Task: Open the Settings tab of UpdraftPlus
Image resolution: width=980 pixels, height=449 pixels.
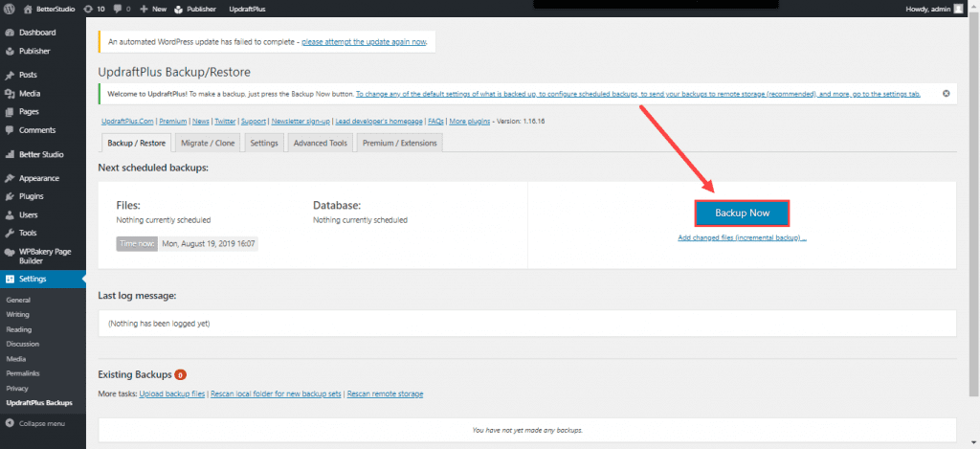Action: [x=264, y=144]
